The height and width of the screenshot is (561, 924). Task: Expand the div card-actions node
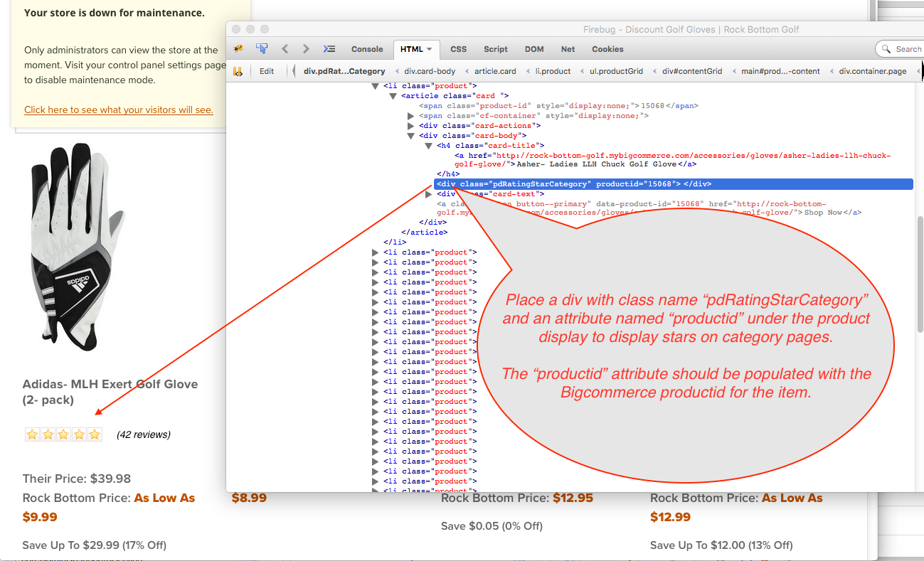point(410,126)
